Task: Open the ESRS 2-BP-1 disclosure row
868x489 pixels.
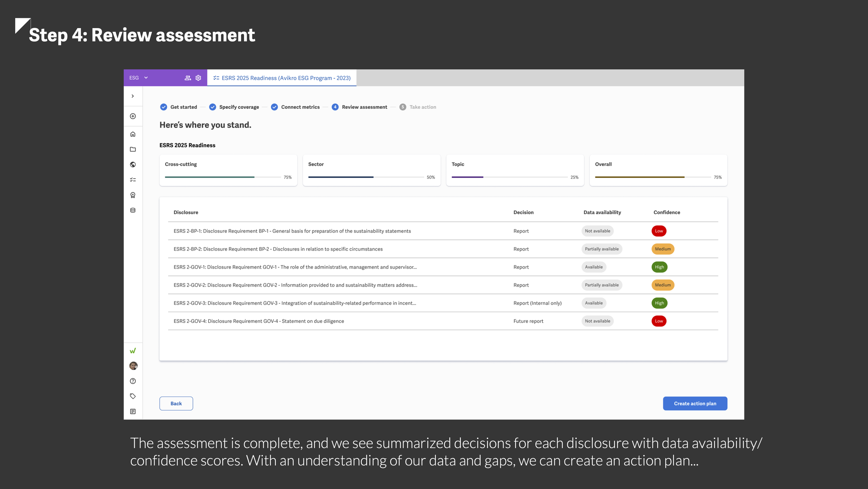Action: tap(443, 231)
